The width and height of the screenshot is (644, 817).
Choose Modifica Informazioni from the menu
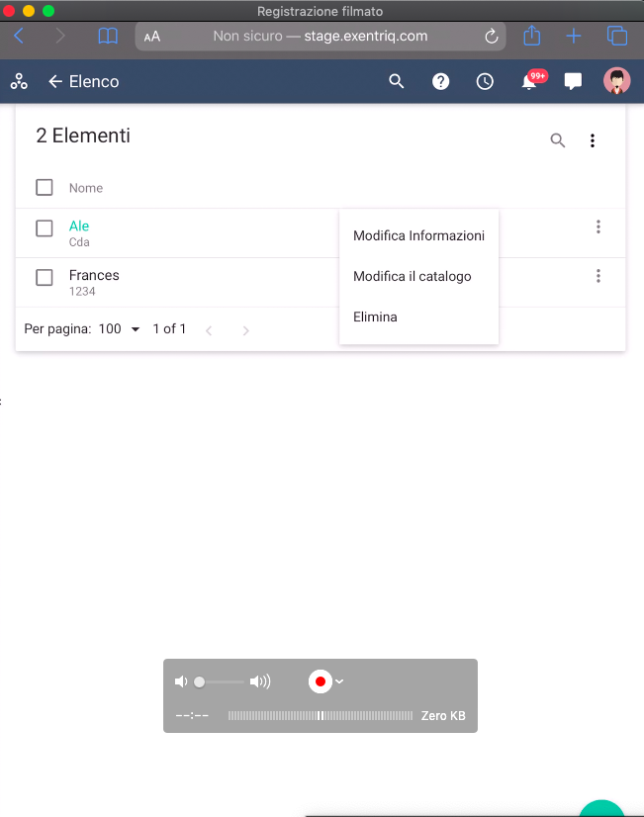coord(418,236)
